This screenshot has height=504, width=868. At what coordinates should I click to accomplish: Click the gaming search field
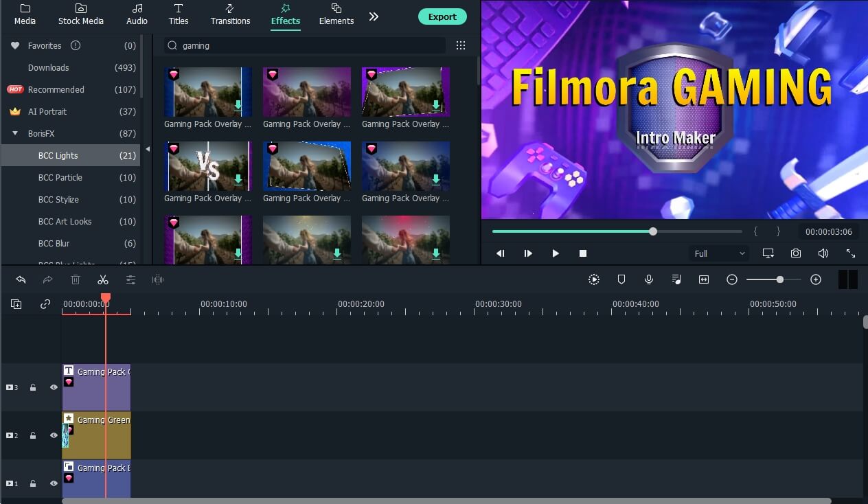tap(305, 45)
